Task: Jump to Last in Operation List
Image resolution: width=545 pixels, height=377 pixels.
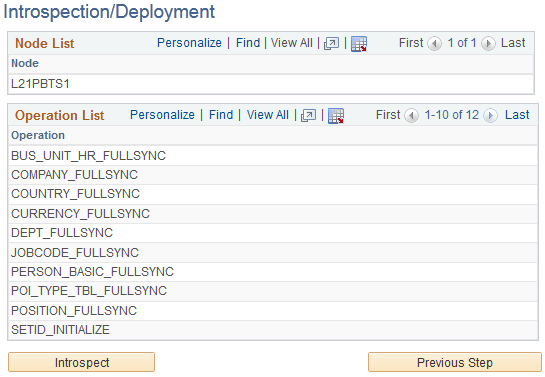Action: click(x=517, y=115)
